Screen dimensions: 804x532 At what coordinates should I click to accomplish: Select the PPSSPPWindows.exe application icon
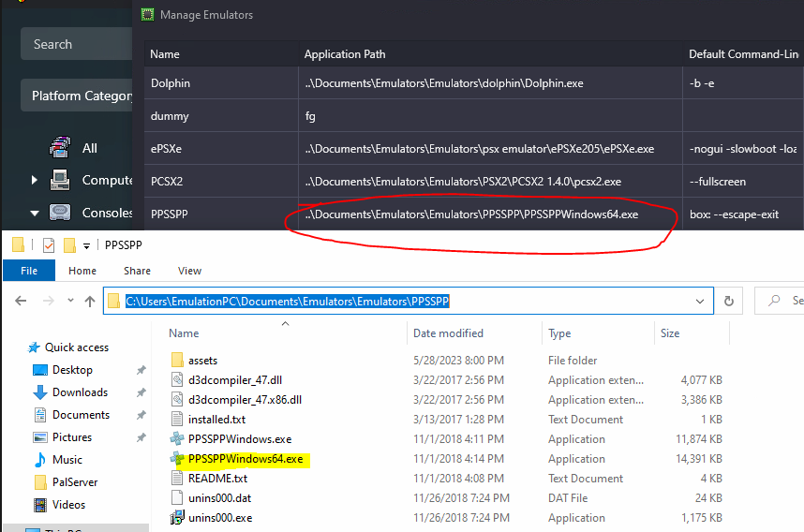177,438
